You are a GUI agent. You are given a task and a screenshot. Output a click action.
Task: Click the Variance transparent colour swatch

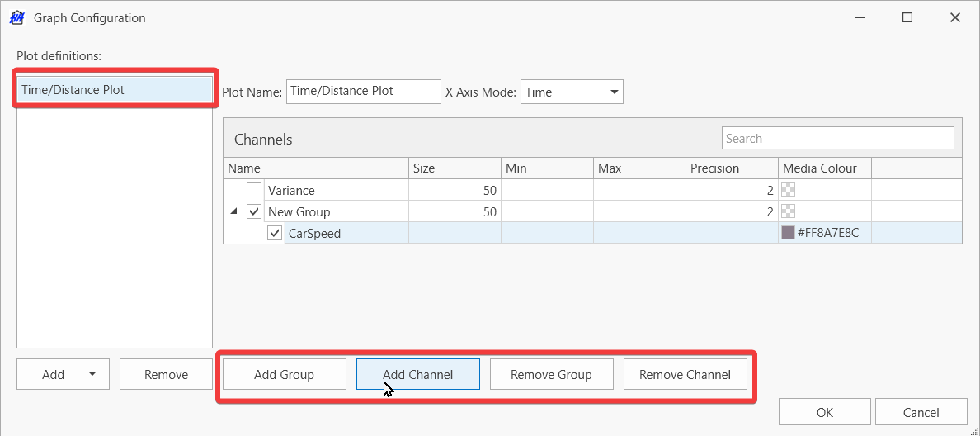point(788,190)
